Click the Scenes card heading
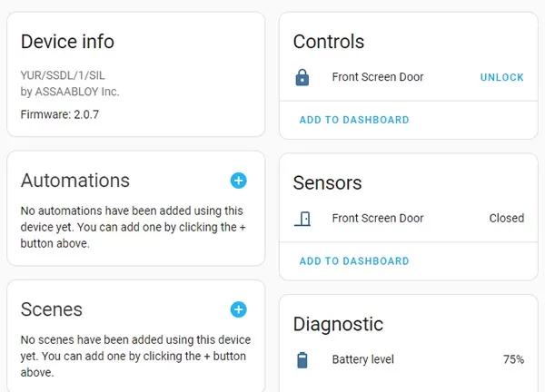The image size is (545, 392). (52, 309)
